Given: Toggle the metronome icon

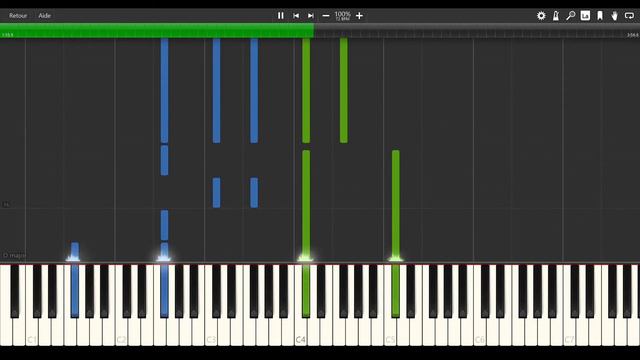Looking at the screenshot, I should (x=556, y=16).
